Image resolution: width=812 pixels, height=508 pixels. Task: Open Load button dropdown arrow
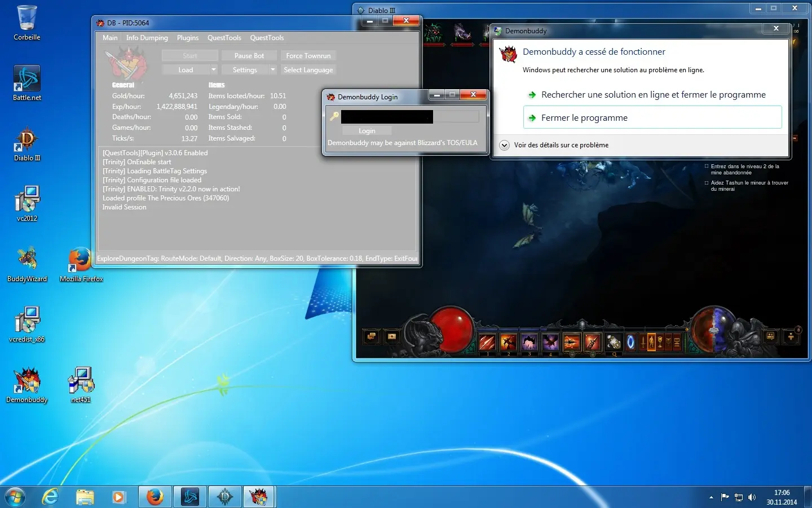214,69
